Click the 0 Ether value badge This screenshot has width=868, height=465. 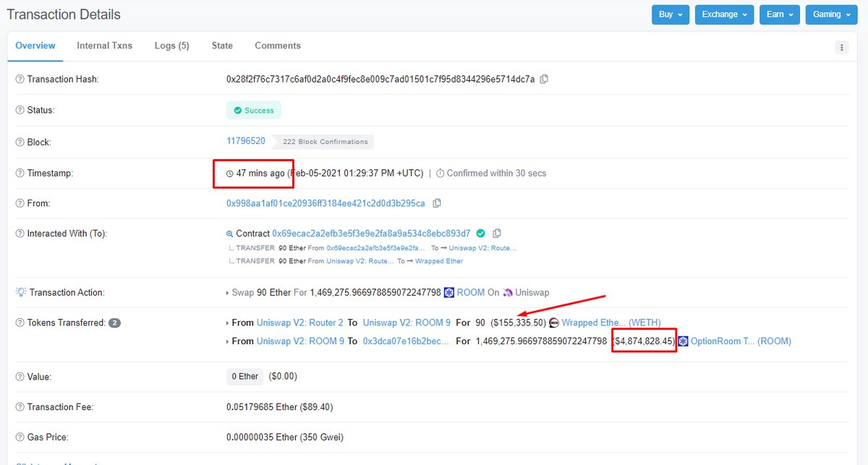[244, 376]
